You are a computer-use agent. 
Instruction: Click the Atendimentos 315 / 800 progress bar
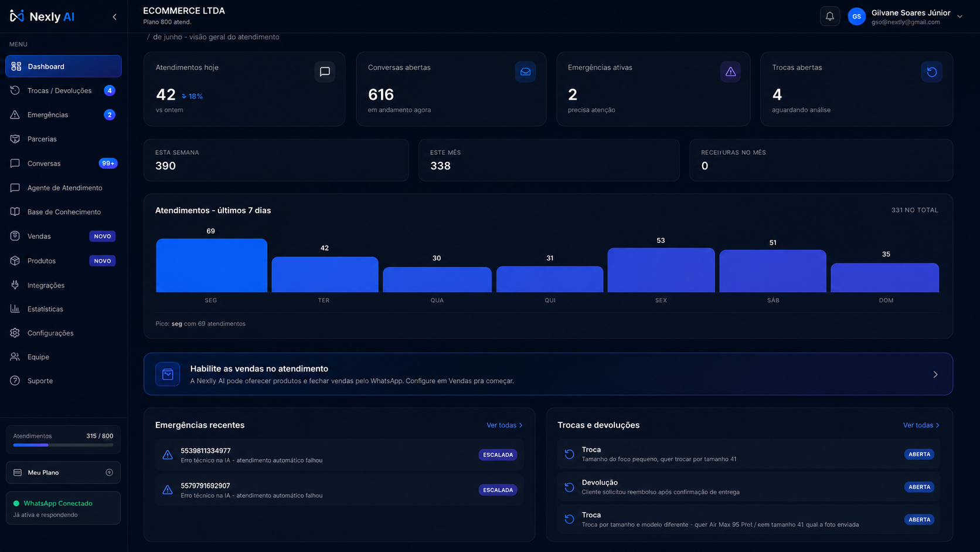[x=63, y=445]
